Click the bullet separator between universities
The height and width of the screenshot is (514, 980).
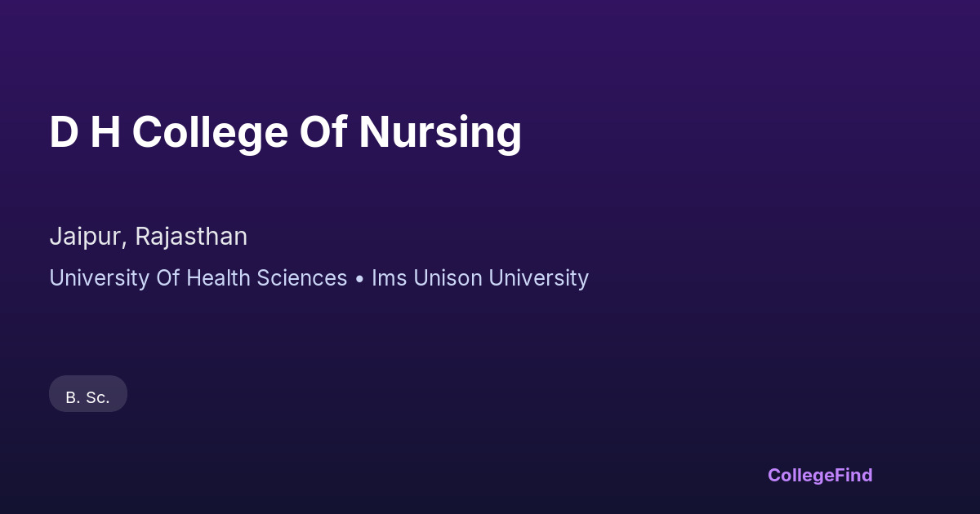pos(359,279)
